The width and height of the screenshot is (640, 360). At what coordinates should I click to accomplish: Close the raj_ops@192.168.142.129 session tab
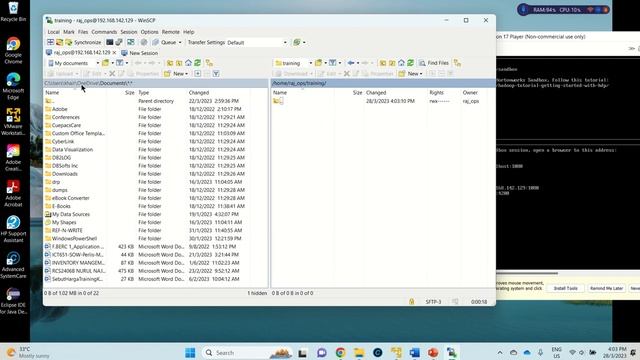[114, 53]
